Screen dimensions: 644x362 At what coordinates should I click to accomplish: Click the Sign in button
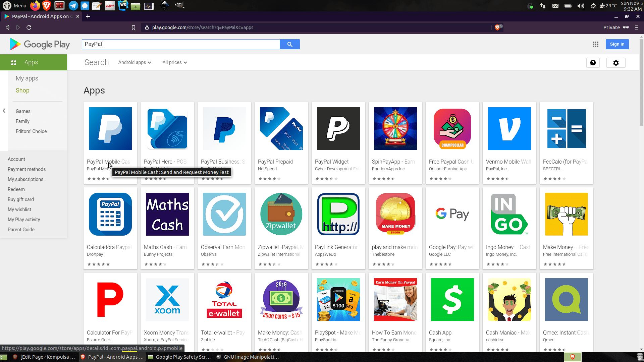(617, 44)
